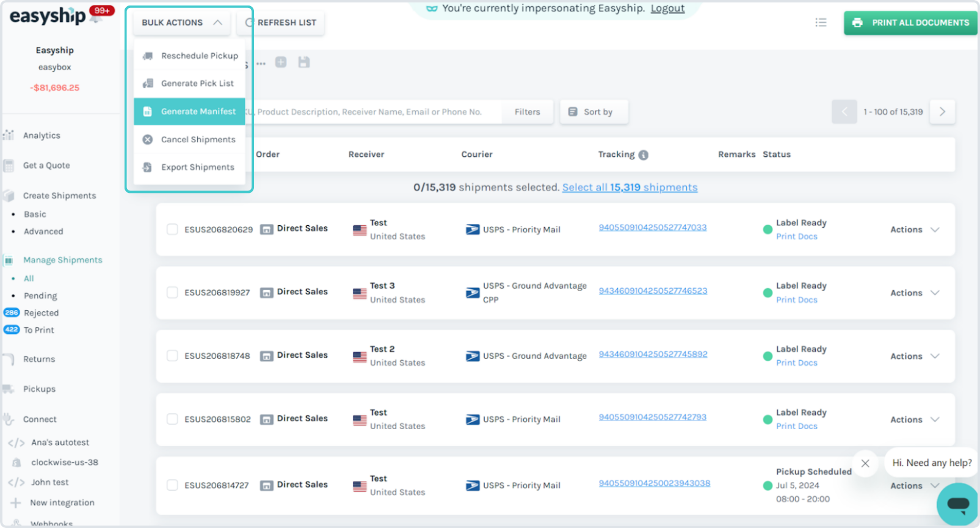Open the To Print sidebar item
Screen dimensions: 980x528
(38, 330)
